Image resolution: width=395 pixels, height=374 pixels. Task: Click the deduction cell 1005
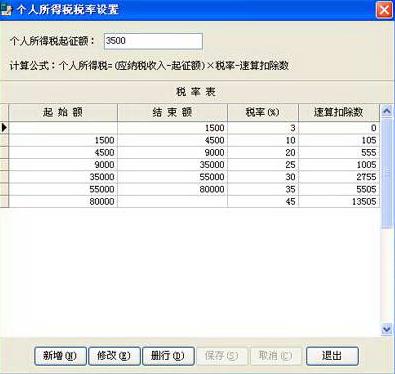pos(339,165)
